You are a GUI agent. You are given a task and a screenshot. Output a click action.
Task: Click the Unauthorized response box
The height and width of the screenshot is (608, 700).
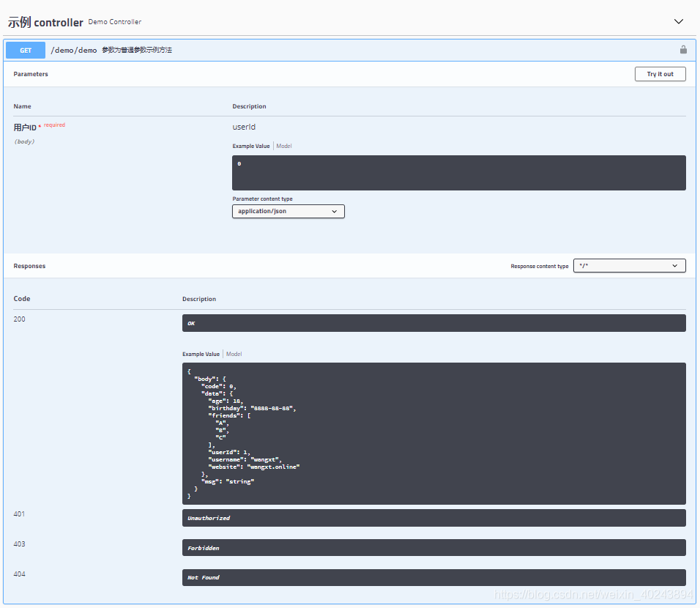point(434,518)
